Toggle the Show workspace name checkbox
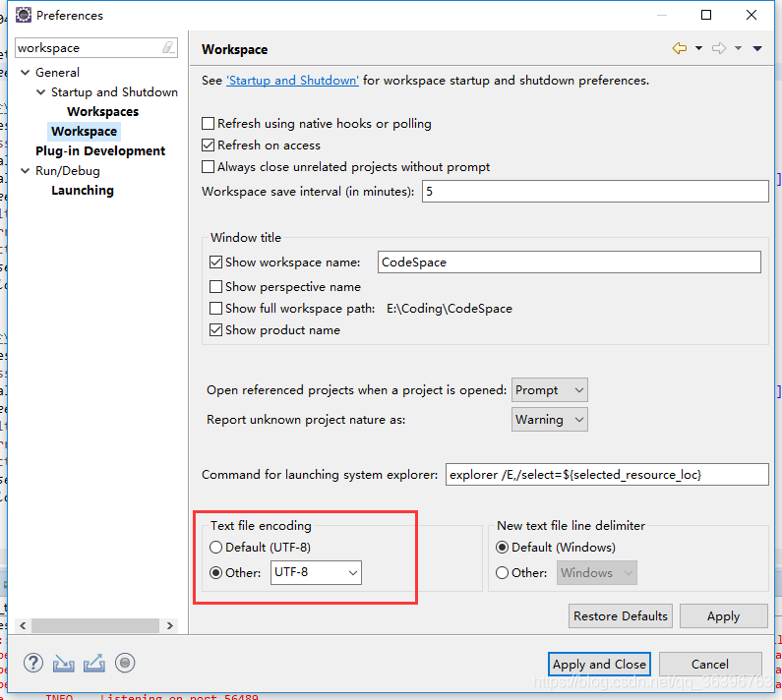This screenshot has width=782, height=700. (x=216, y=262)
